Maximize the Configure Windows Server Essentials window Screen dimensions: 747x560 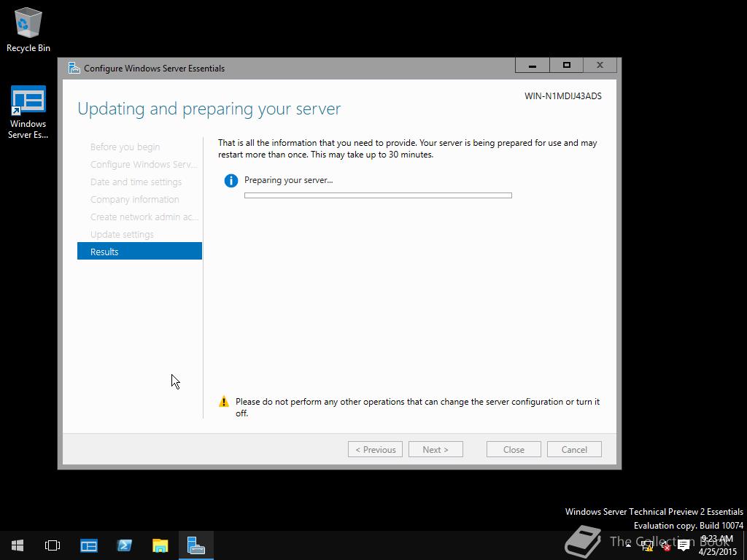[x=566, y=65]
